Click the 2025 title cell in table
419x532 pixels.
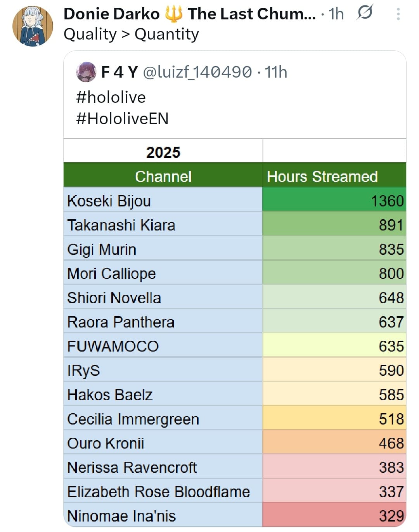coord(163,152)
